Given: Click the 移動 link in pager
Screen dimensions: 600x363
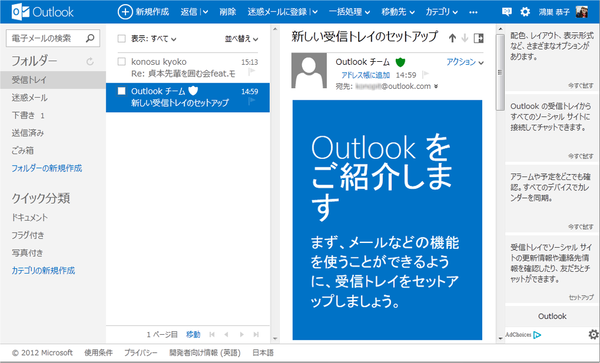Looking at the screenshot, I should [x=193, y=335].
